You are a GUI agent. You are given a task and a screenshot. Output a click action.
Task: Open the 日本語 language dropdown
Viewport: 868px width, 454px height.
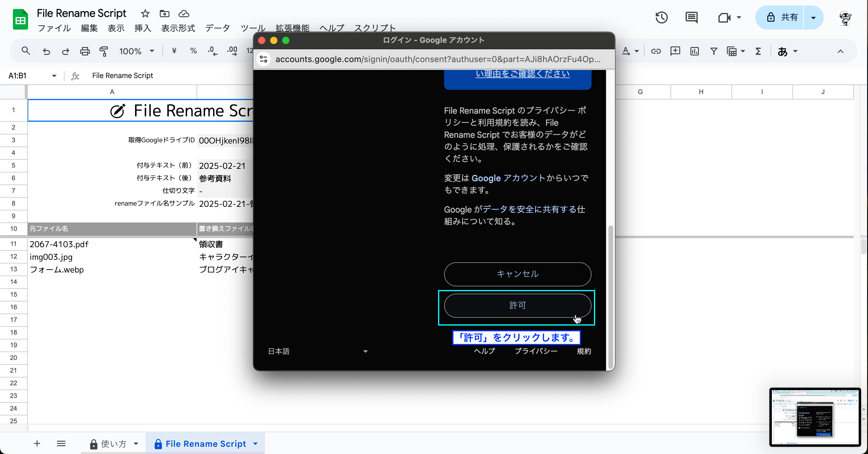(317, 351)
